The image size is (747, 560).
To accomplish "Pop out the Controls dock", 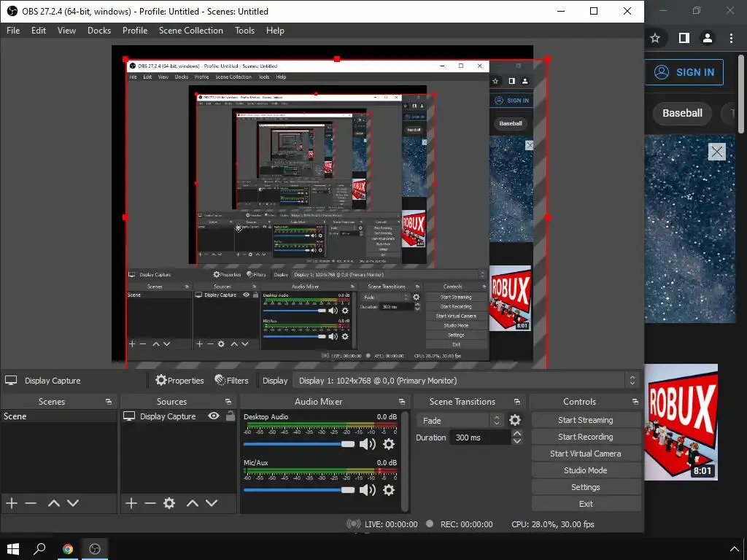I will pyautogui.click(x=635, y=402).
